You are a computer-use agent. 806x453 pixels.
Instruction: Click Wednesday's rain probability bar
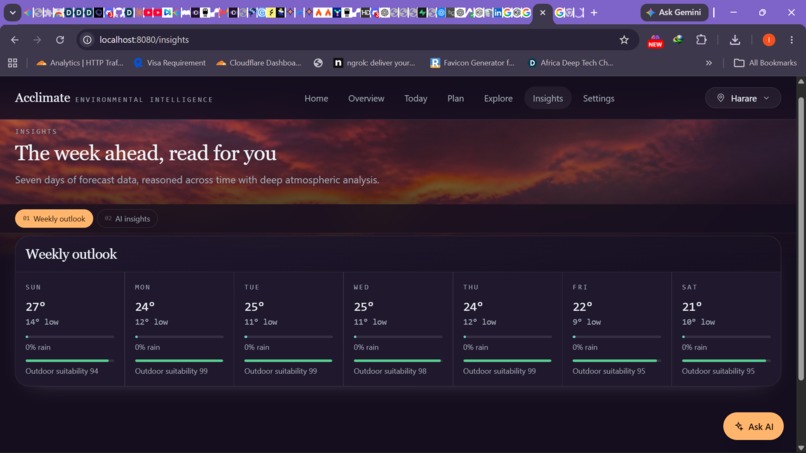point(398,337)
